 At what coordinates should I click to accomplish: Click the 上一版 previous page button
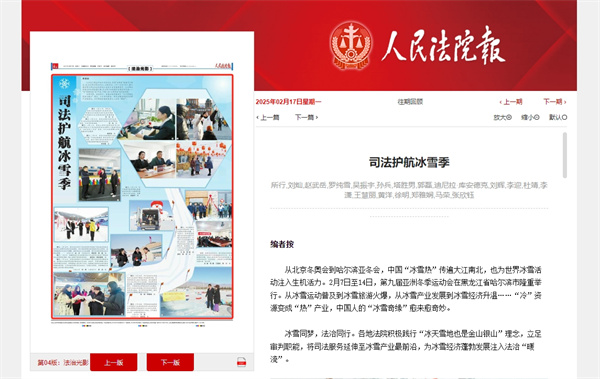[x=114, y=362]
